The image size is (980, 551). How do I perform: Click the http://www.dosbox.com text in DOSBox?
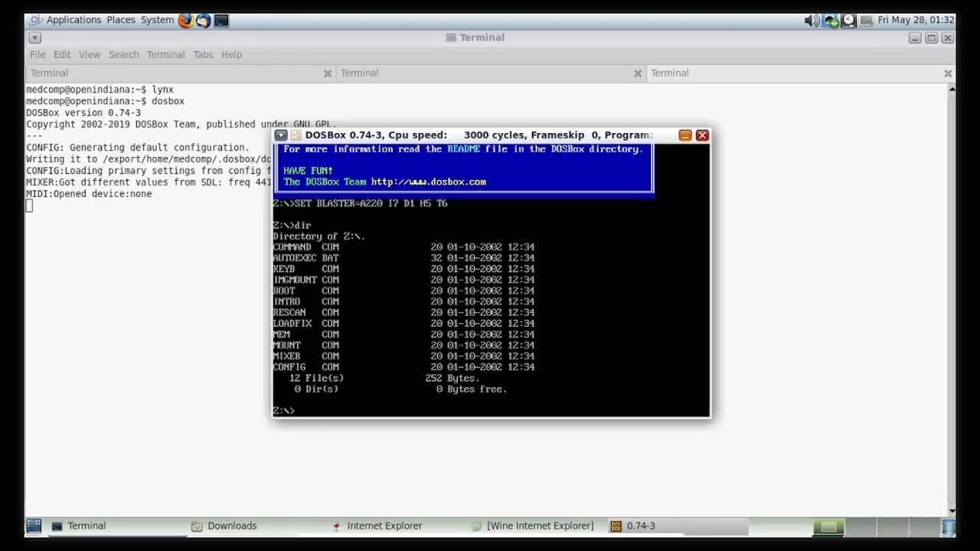pos(429,182)
